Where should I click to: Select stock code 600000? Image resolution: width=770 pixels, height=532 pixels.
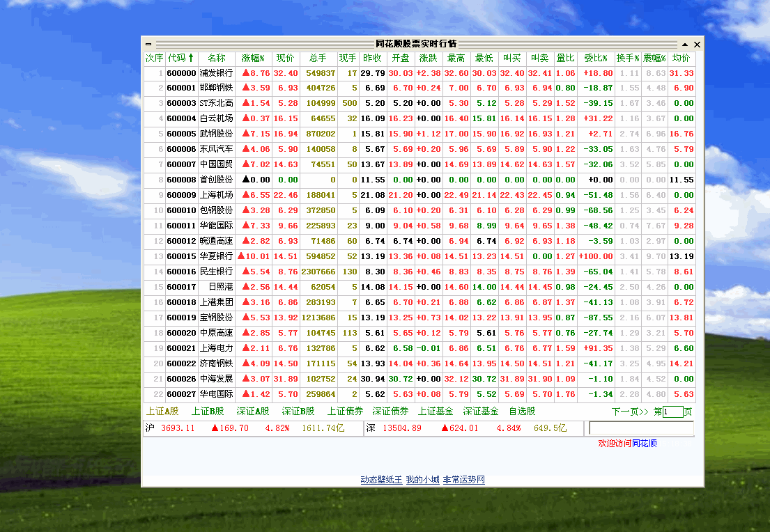coord(181,73)
